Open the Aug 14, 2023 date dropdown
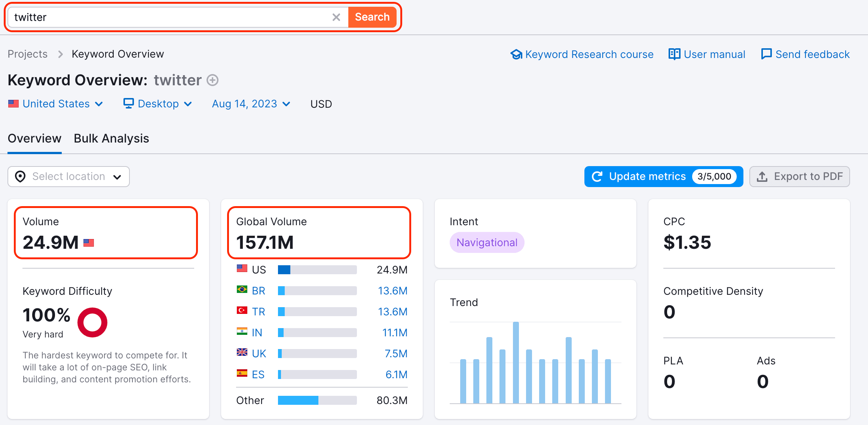 [251, 104]
